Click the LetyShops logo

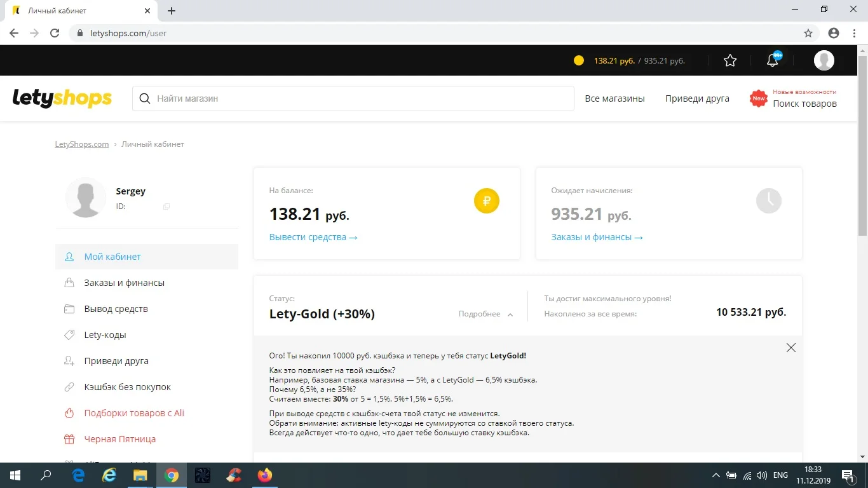tap(62, 98)
